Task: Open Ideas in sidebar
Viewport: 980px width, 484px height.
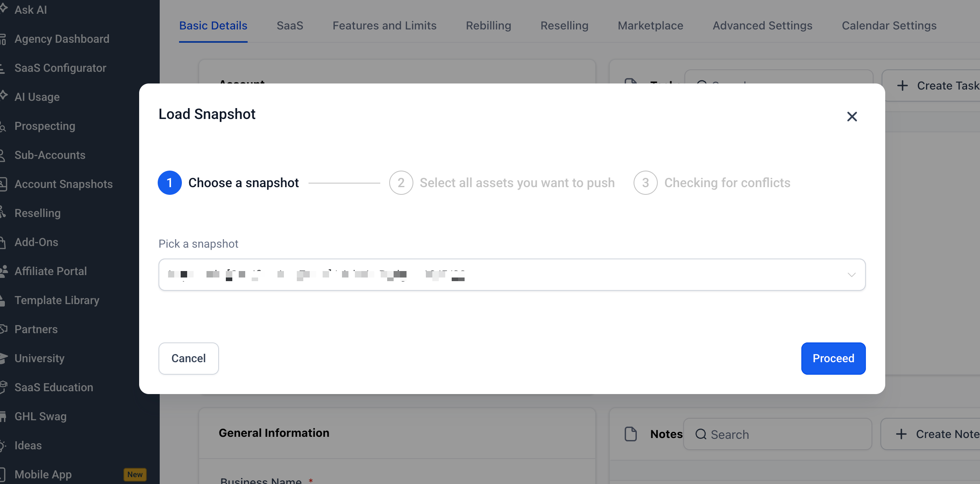Action: pos(28,445)
